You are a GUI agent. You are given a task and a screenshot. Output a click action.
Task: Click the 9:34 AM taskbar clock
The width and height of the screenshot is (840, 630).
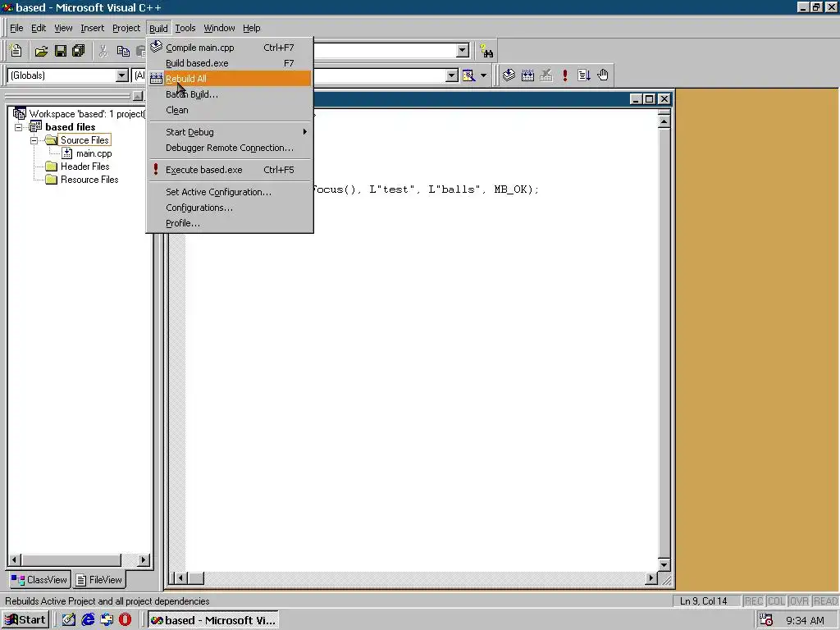point(806,620)
